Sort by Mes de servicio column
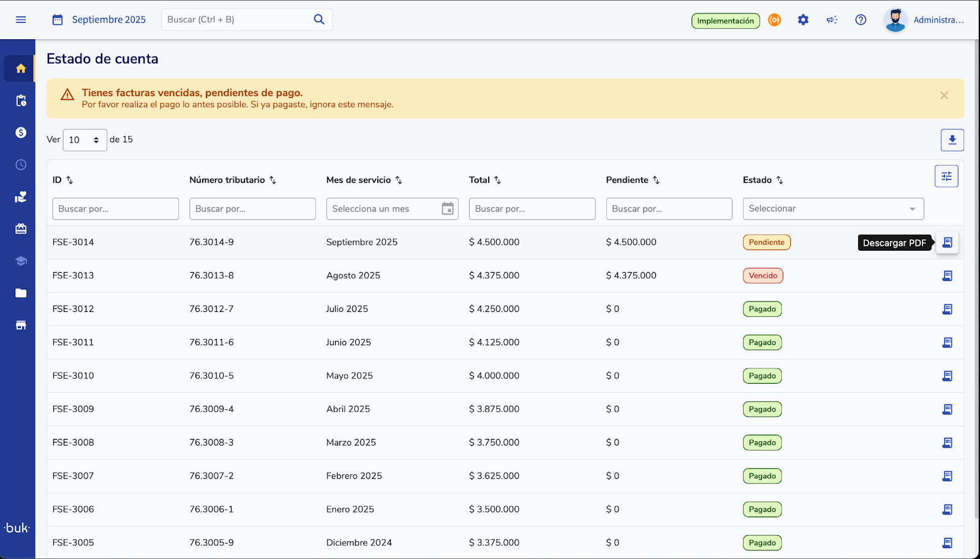This screenshot has width=980, height=559. point(399,180)
